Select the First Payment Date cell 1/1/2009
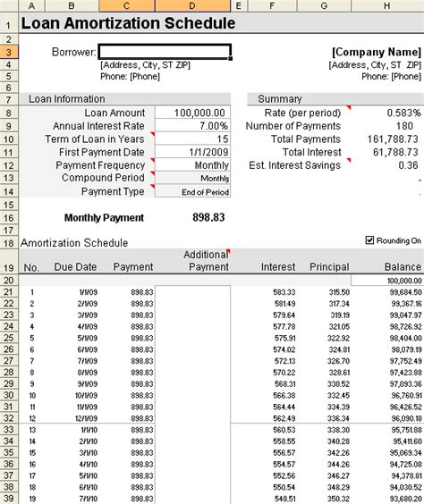 coord(192,152)
